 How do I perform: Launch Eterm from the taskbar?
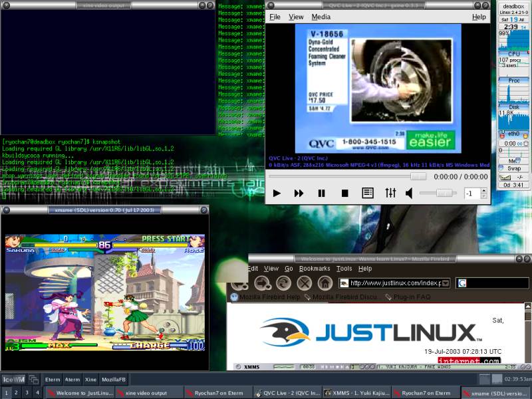53,379
